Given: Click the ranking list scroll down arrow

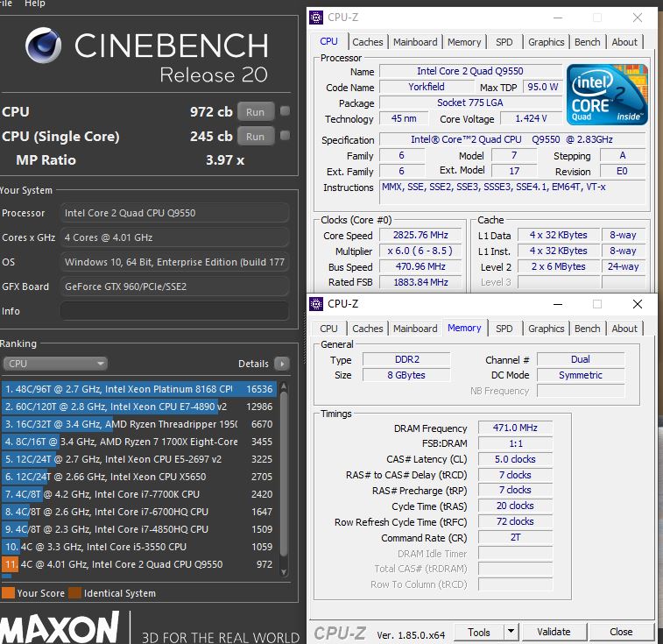Looking at the screenshot, I should coord(284,571).
